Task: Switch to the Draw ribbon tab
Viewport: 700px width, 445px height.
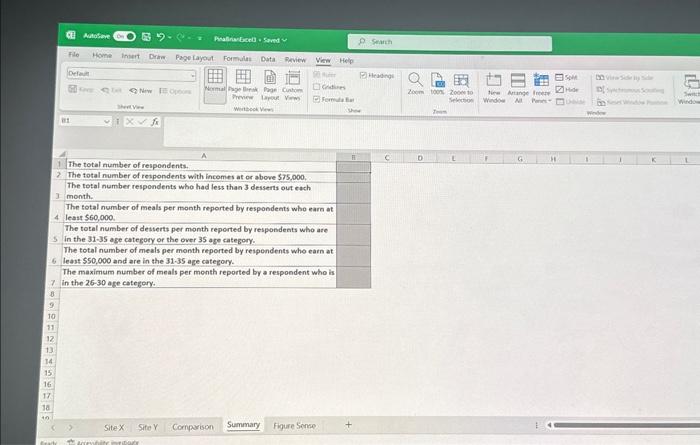Action: click(157, 57)
